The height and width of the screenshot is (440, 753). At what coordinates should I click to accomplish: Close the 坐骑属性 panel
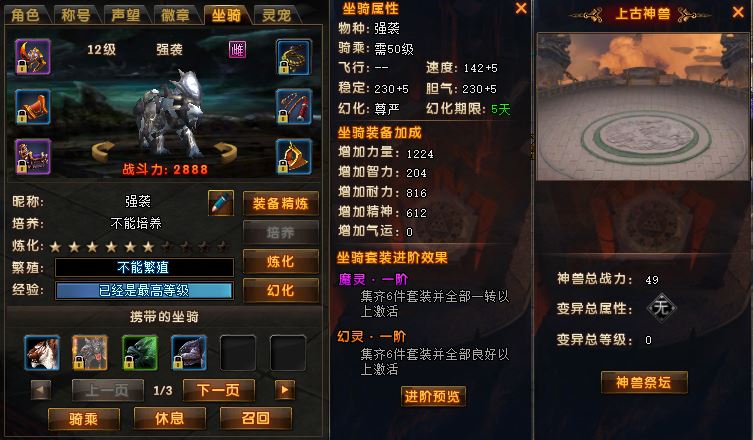click(521, 8)
